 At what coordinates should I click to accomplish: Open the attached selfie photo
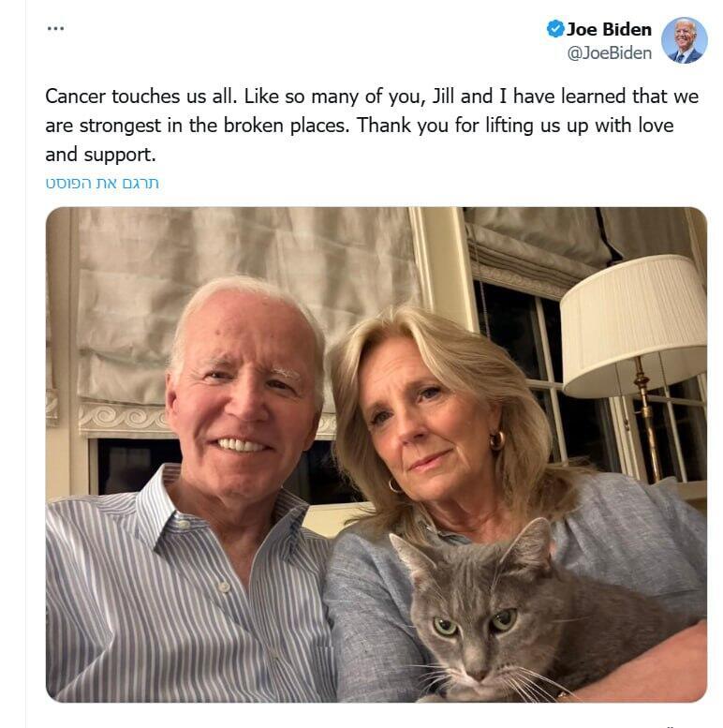[376, 454]
